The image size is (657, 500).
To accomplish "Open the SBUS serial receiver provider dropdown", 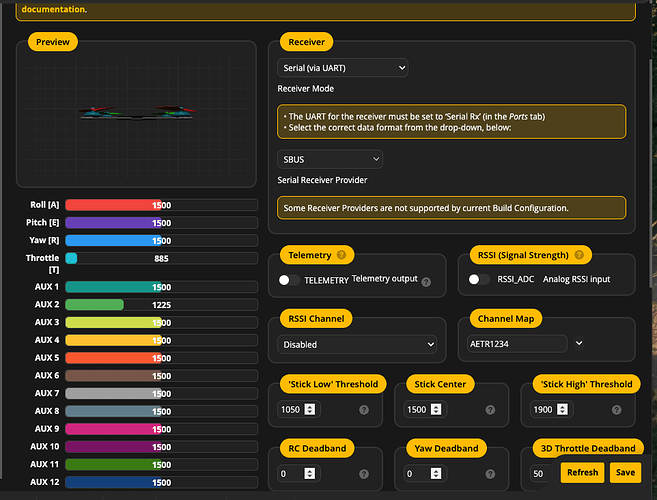I will tap(330, 159).
